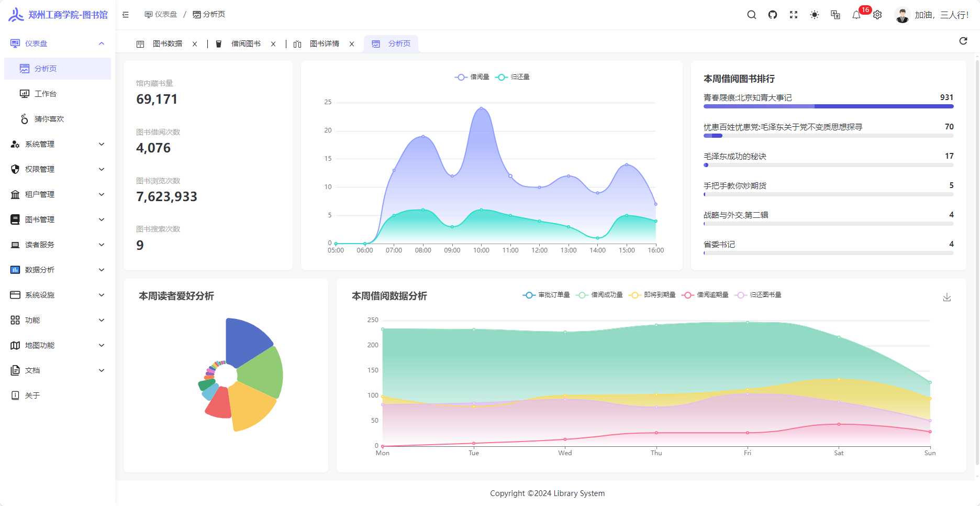
Task: Click the 猜你喜欢 sidebar icon
Action: pyautogui.click(x=25, y=119)
